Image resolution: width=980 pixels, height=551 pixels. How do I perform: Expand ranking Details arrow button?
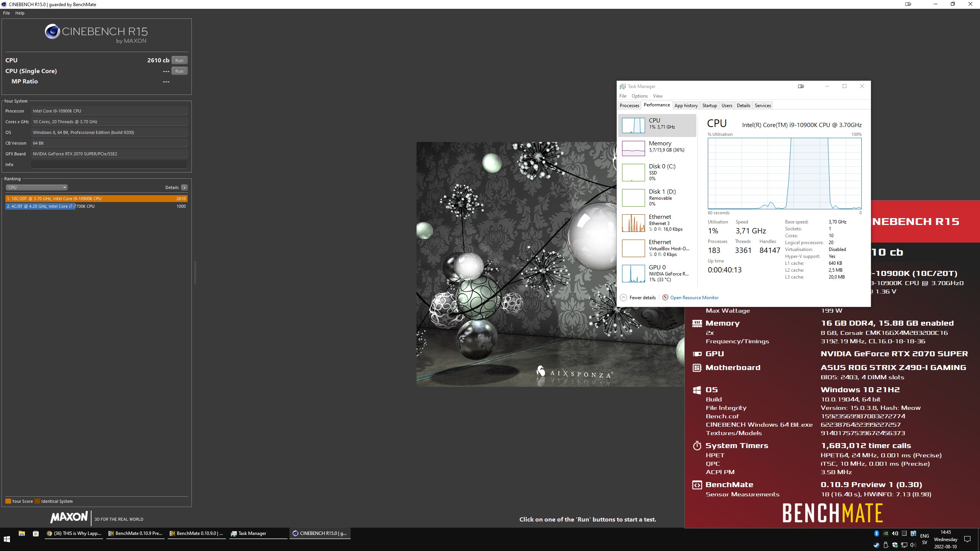pyautogui.click(x=185, y=187)
